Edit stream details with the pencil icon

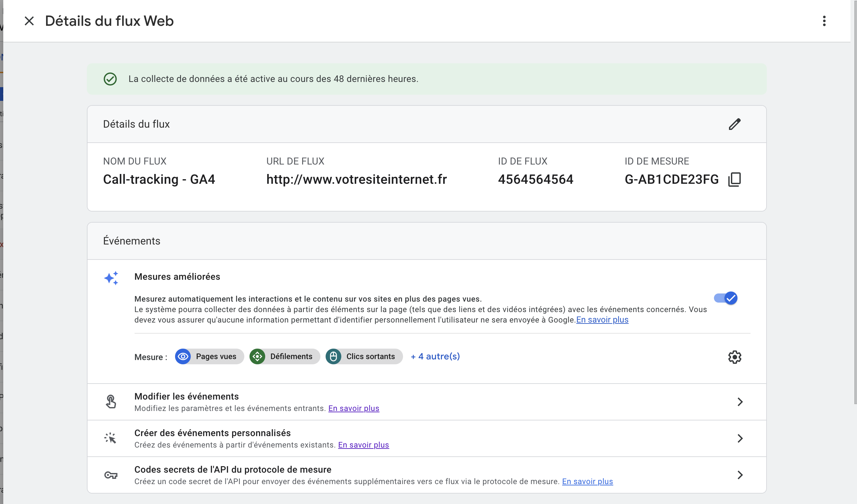(735, 124)
